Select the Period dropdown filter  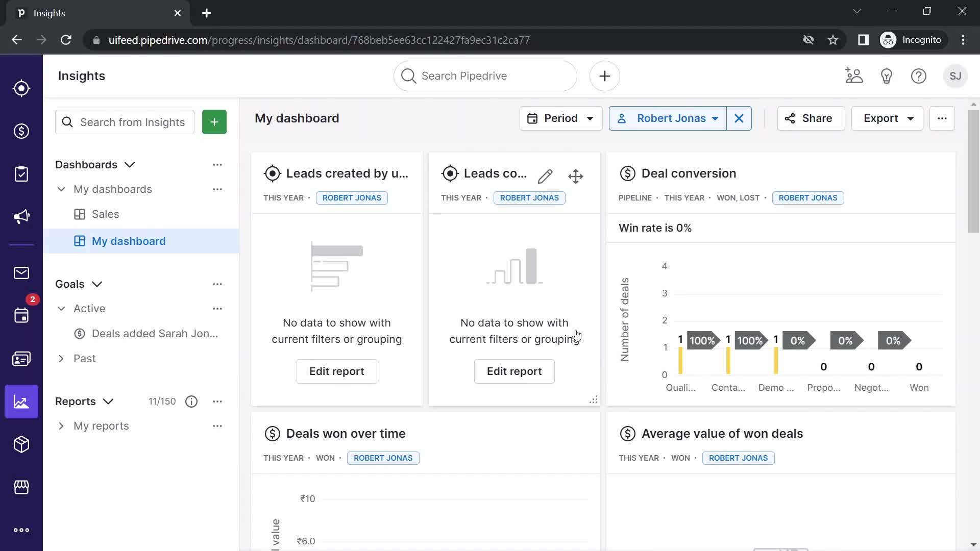560,118
